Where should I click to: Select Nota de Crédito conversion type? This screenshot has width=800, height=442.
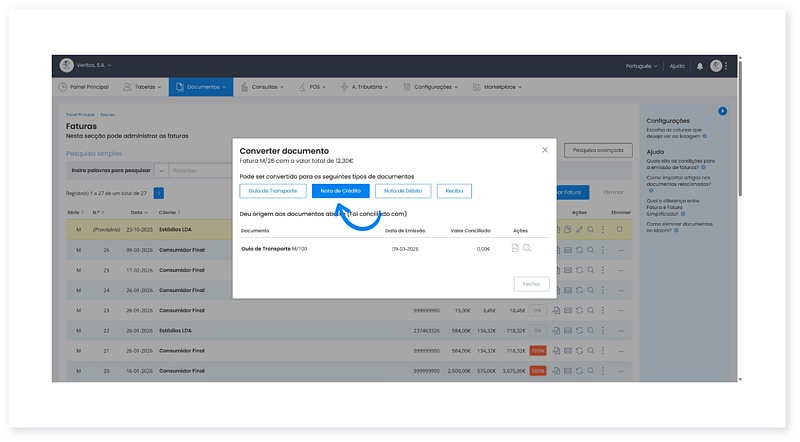(340, 191)
